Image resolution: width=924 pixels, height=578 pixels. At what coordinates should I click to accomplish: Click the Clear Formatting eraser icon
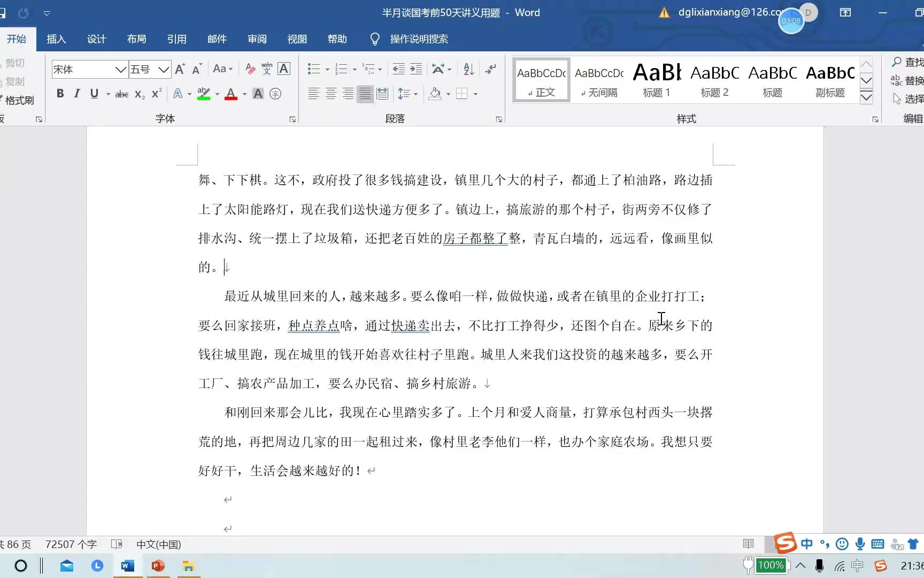(x=250, y=69)
